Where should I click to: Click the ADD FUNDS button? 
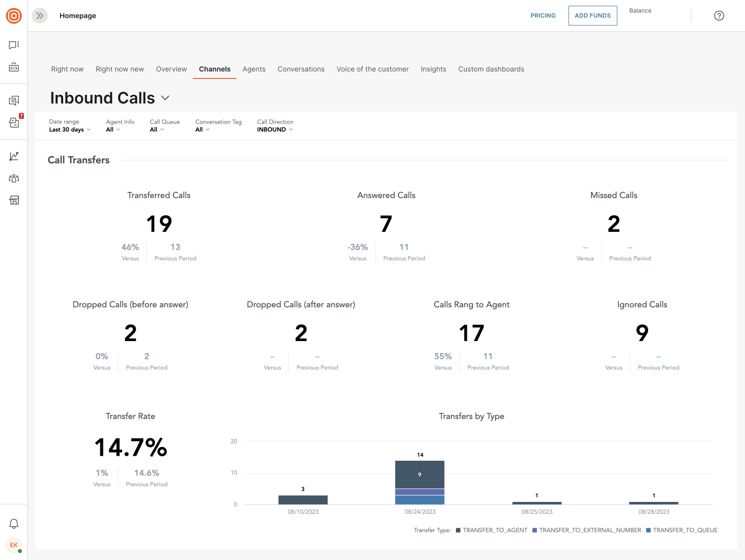point(593,15)
